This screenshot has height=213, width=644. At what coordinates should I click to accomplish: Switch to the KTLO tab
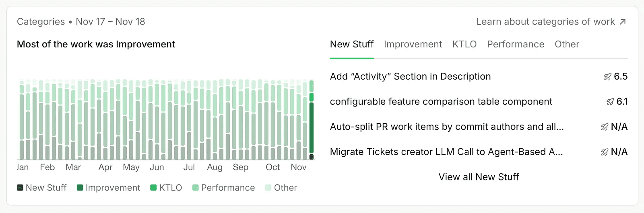coord(464,44)
